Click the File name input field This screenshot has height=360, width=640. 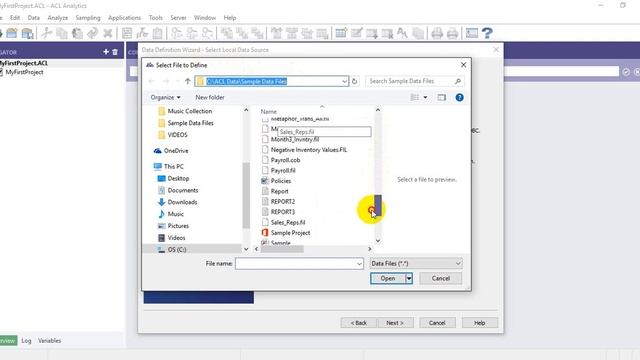(296, 264)
